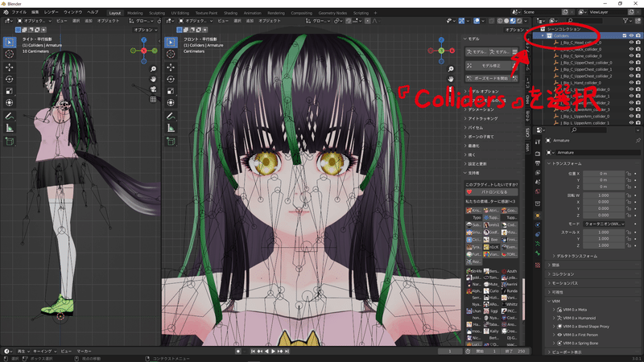This screenshot has width=644, height=362.
Task: Open the Armature data properties tab
Action: (538, 244)
